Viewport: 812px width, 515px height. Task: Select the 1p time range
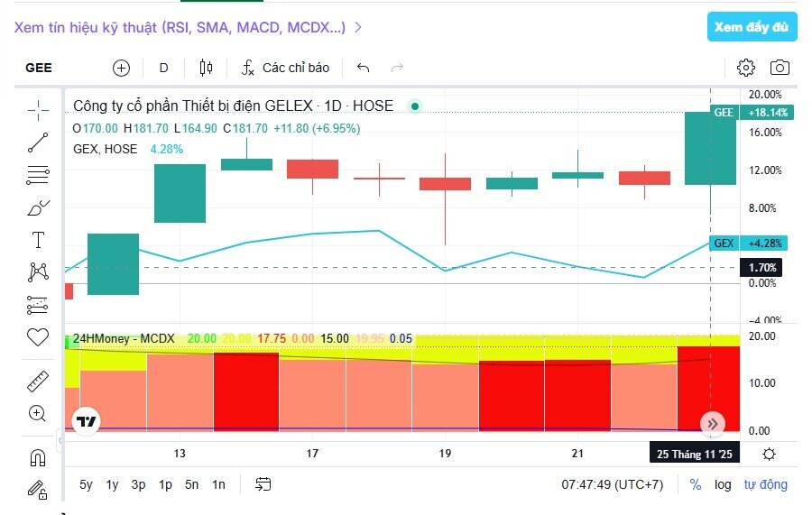tap(165, 484)
